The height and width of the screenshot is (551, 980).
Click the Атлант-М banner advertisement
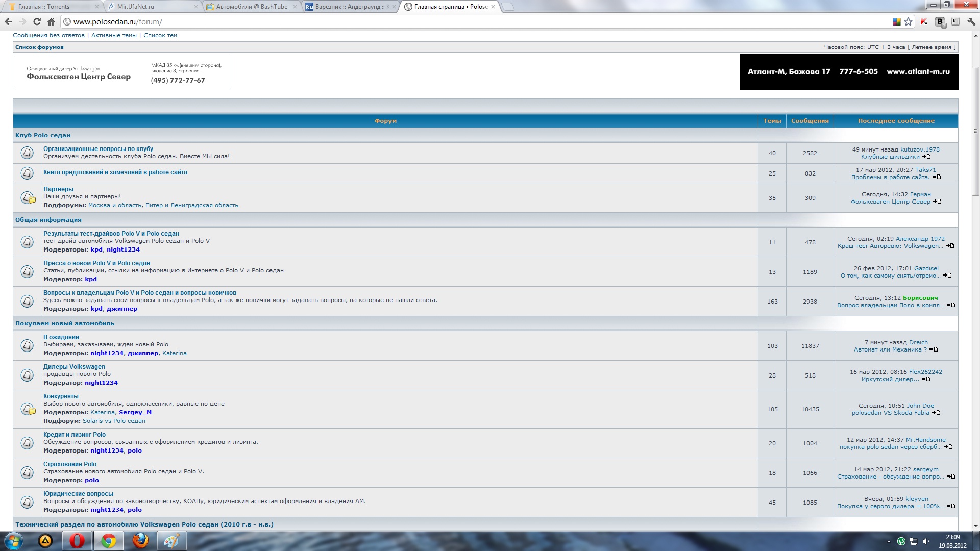point(849,72)
